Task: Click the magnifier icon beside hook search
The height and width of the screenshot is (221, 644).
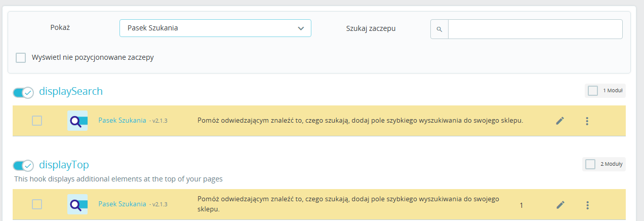Action: pyautogui.click(x=439, y=29)
